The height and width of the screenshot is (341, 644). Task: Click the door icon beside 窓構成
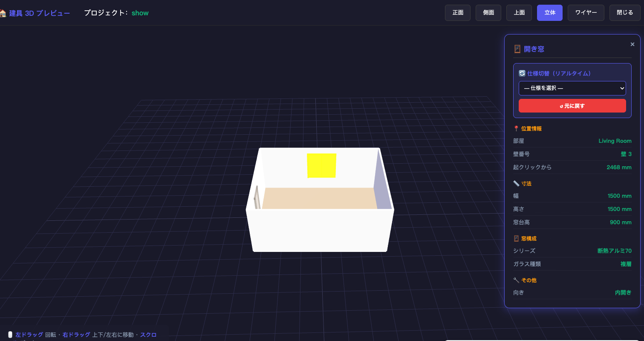[516, 239]
